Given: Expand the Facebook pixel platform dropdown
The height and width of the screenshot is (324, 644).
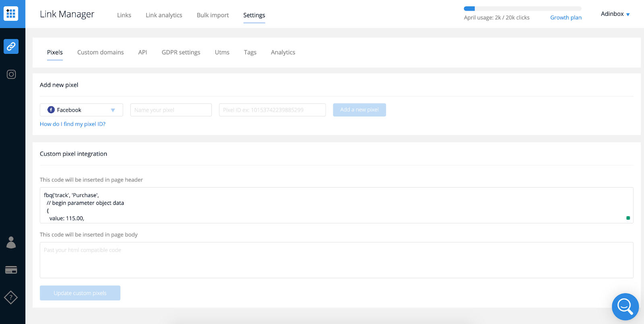Looking at the screenshot, I should pyautogui.click(x=81, y=110).
